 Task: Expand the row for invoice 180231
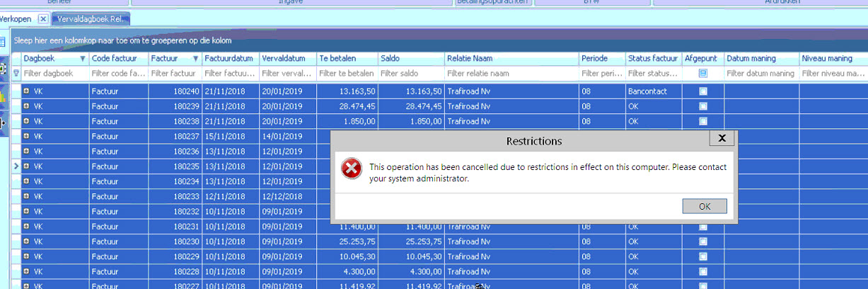[x=27, y=226]
